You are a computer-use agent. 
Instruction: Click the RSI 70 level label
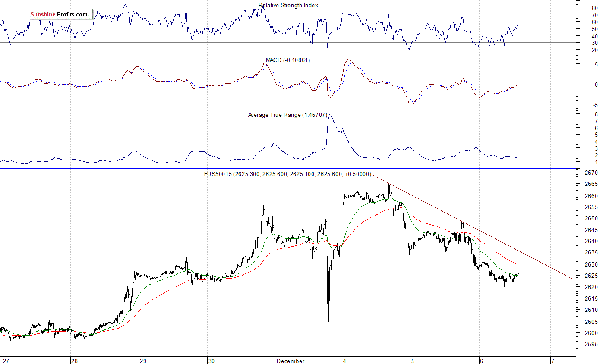[x=594, y=15]
